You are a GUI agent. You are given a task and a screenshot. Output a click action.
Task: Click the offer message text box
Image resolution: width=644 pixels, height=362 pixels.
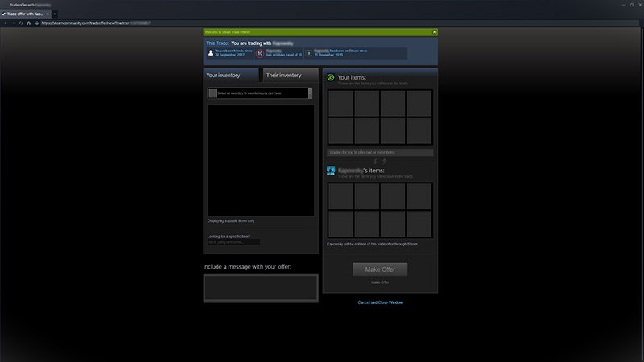[x=261, y=288]
